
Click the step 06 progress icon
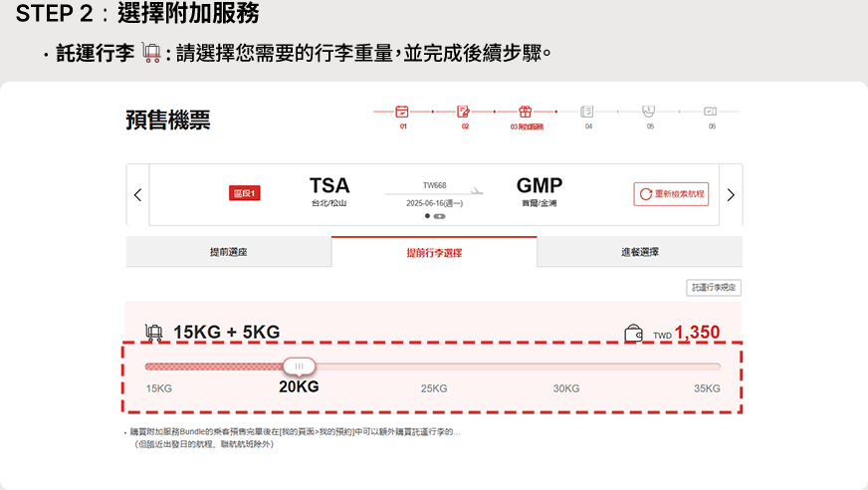(711, 112)
